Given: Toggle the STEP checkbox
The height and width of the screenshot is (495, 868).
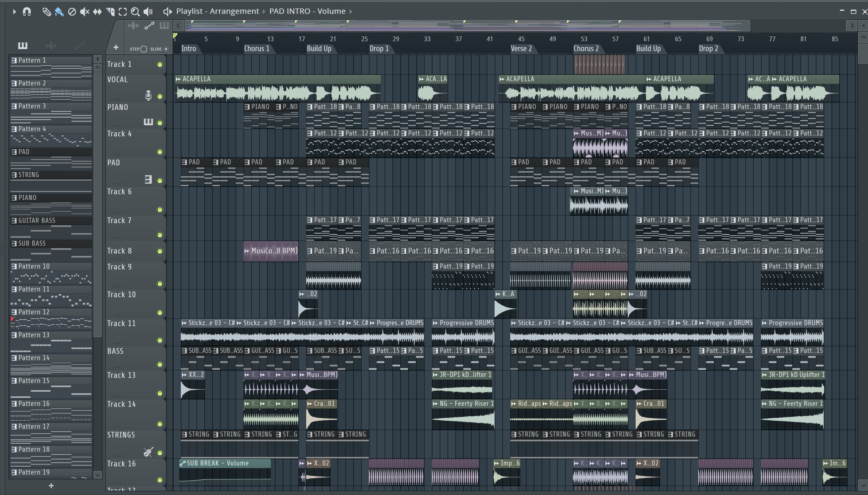Looking at the screenshot, I should 144,49.
